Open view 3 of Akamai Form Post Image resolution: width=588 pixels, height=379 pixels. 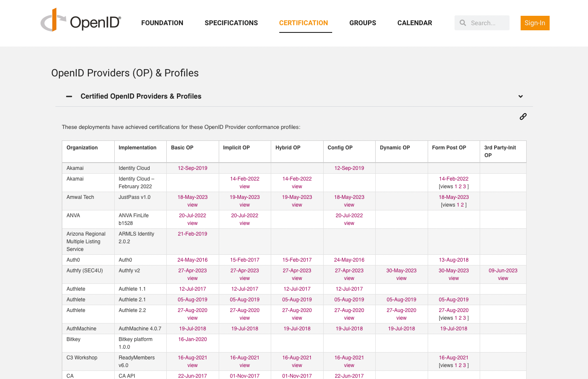[x=464, y=187]
